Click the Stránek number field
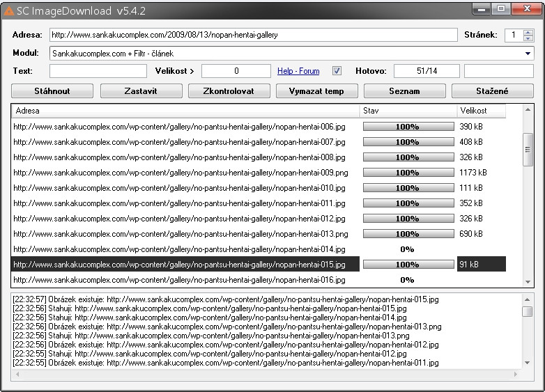The width and height of the screenshot is (545, 392). [x=514, y=35]
